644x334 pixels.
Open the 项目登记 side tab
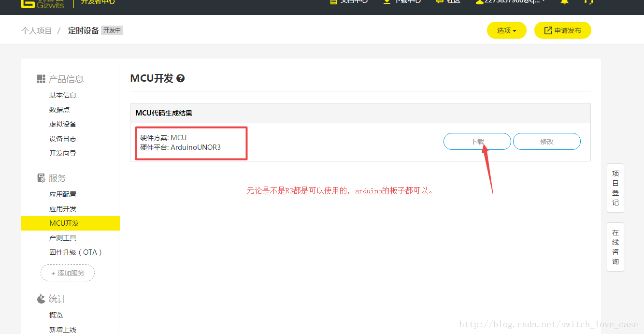tap(615, 188)
